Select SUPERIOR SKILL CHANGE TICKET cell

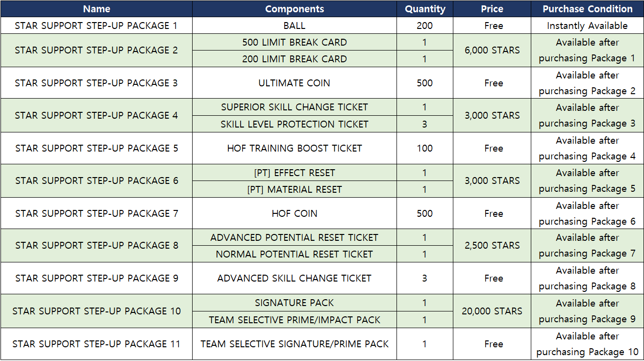(294, 107)
